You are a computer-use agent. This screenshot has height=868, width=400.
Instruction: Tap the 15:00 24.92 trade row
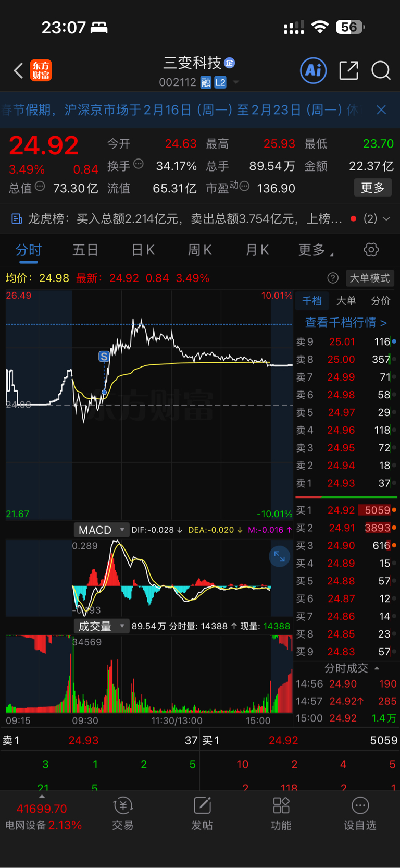click(x=346, y=718)
